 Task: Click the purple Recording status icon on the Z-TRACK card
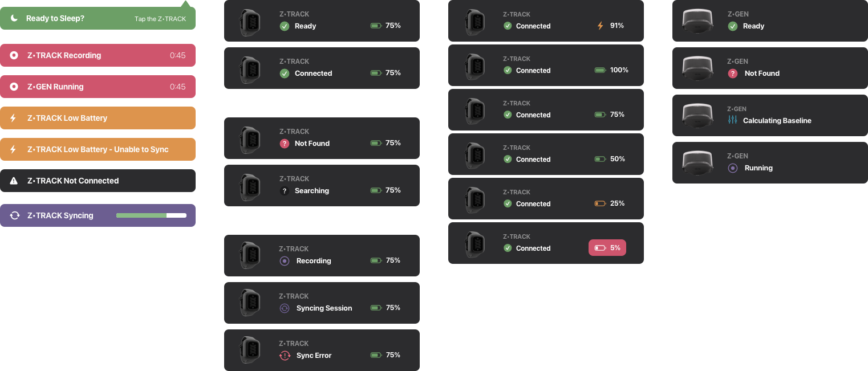point(285,261)
